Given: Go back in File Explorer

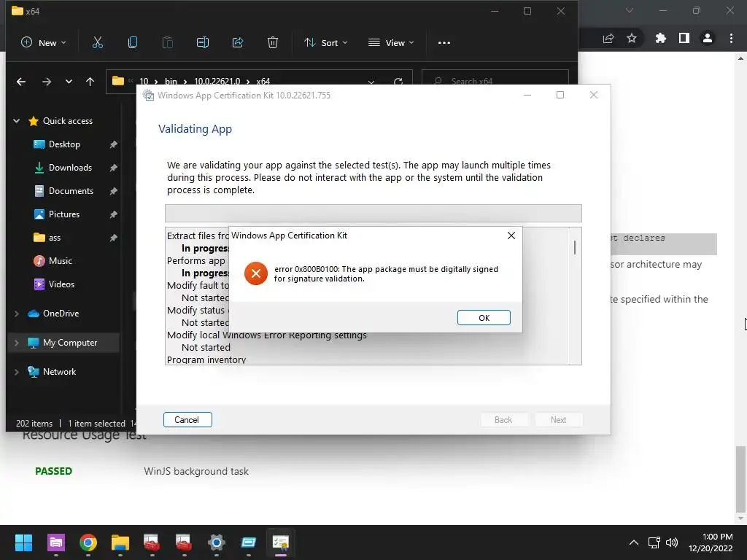Looking at the screenshot, I should coord(21,82).
